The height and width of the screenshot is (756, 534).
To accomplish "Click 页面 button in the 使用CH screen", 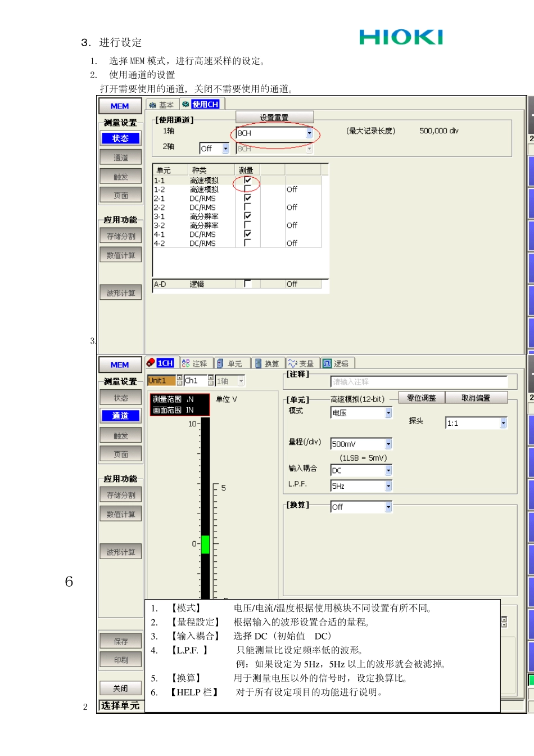I will (x=120, y=195).
